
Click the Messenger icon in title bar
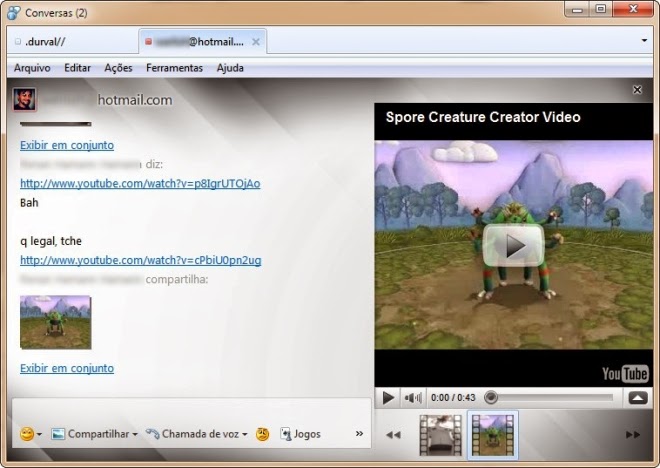(14, 13)
